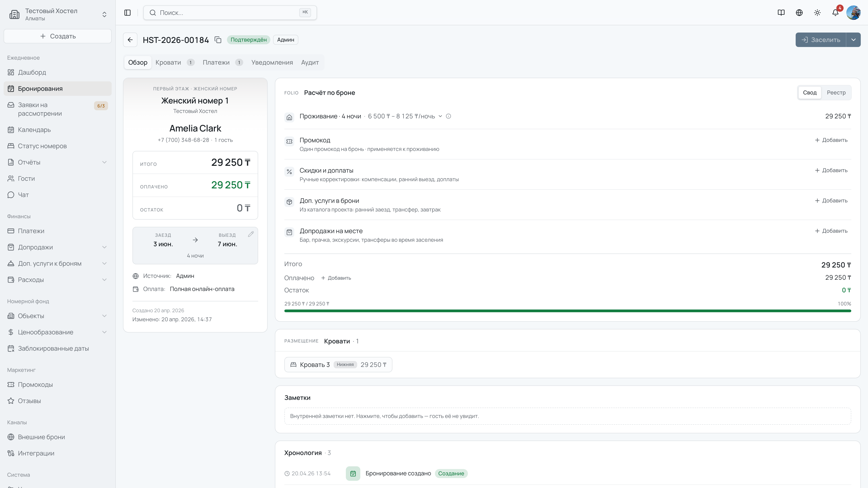Expand Доп. услуги к броням section
The height and width of the screenshot is (488, 868).
(104, 263)
